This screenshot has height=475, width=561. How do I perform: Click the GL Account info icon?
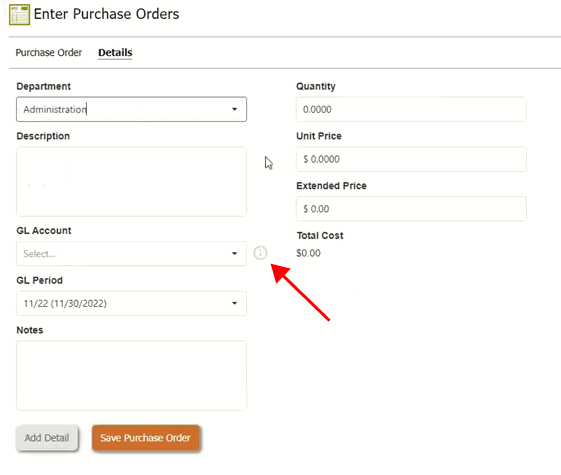[x=260, y=253]
